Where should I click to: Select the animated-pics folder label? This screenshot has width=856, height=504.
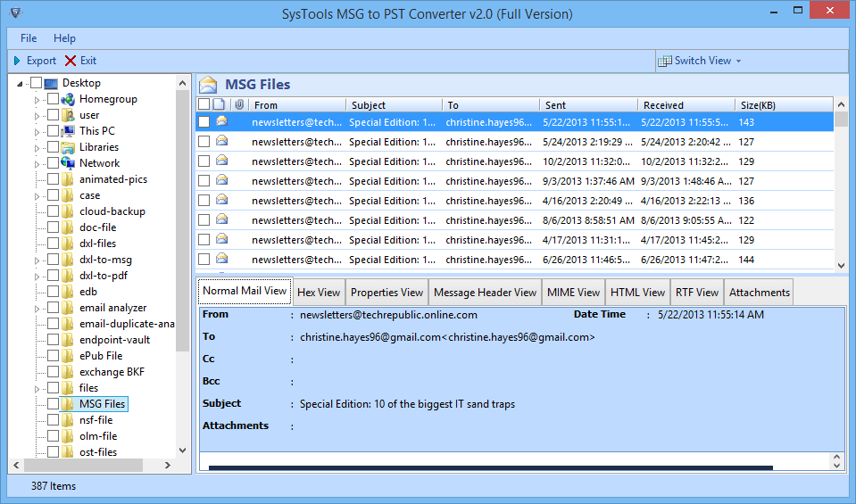(x=113, y=179)
